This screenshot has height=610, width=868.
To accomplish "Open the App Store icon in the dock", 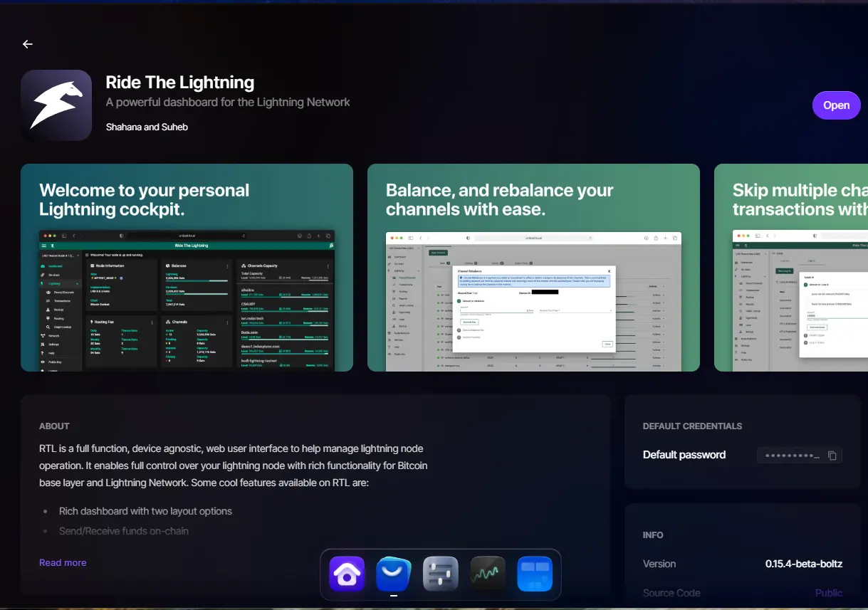I will [394, 574].
